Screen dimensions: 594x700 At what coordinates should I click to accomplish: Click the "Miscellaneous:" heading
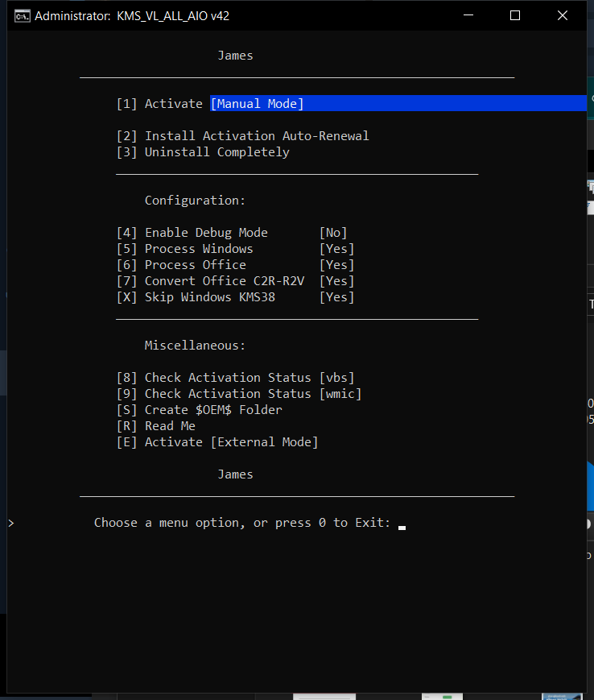pos(195,346)
